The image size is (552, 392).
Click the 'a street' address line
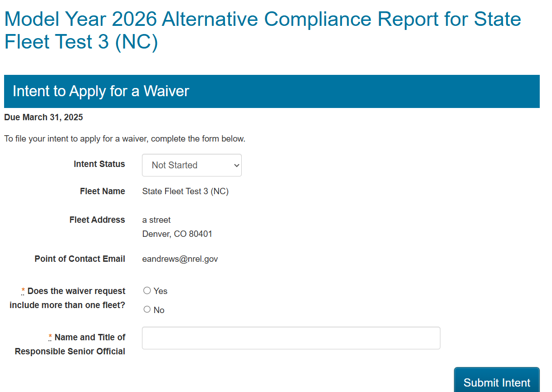pos(156,220)
